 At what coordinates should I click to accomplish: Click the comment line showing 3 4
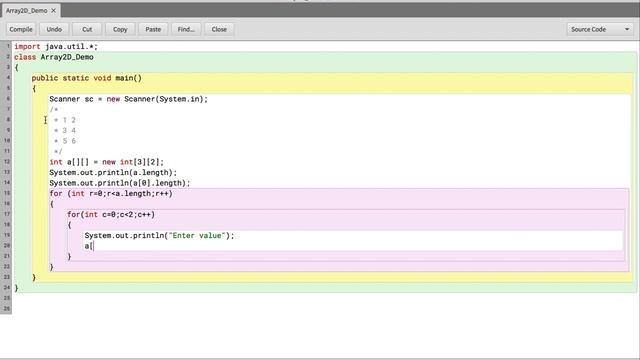click(64, 131)
